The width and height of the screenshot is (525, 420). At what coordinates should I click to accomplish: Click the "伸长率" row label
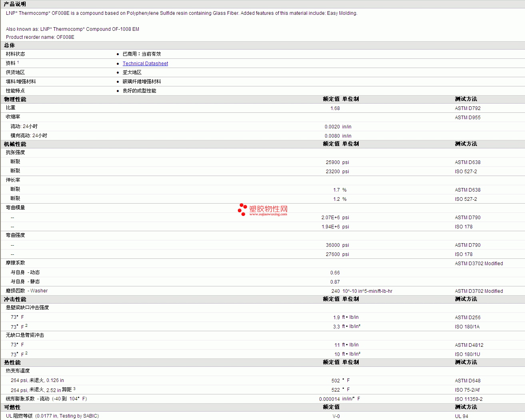click(x=13, y=180)
